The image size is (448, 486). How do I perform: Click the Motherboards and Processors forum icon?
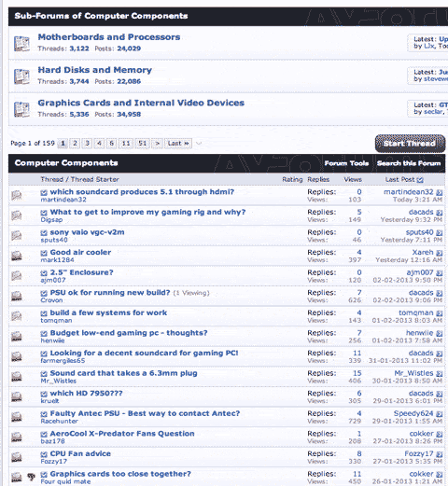click(21, 44)
